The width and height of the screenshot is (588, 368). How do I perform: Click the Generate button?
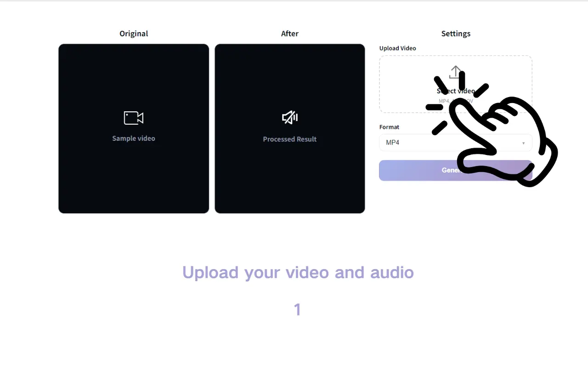[456, 170]
